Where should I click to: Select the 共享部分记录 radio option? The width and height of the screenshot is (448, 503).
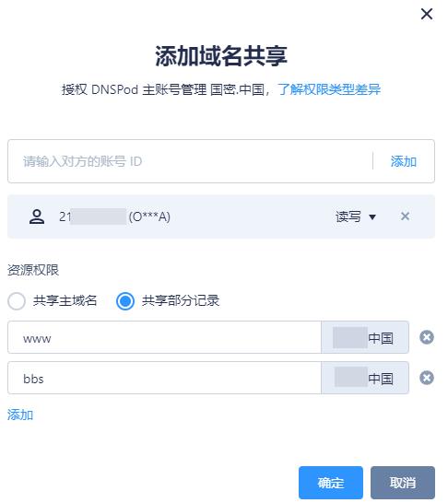coord(124,301)
